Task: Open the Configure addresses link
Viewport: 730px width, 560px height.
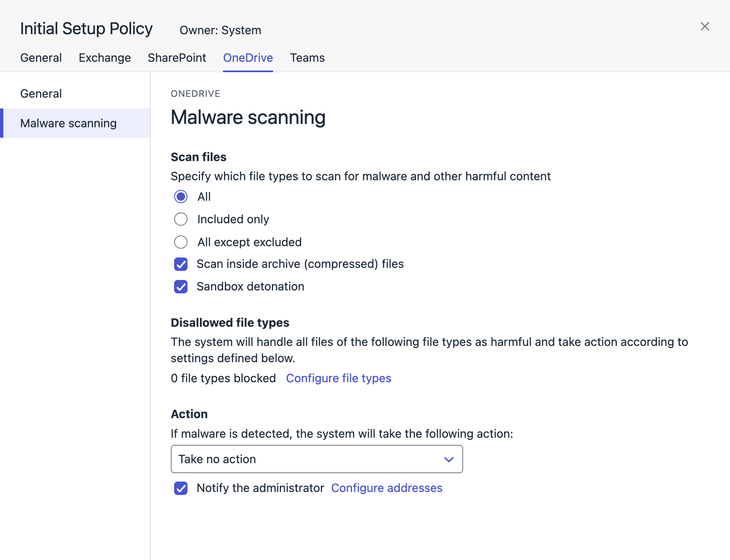Action: 386,488
